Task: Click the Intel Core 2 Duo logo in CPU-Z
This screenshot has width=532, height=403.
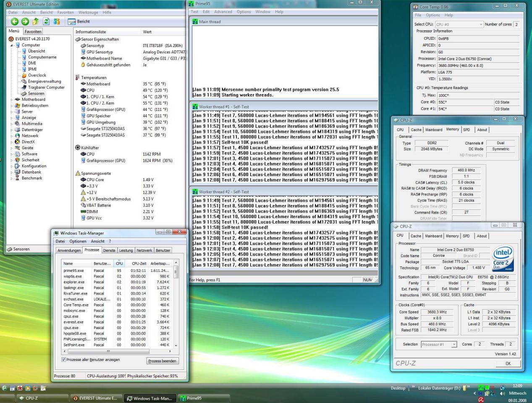Action: [503, 258]
